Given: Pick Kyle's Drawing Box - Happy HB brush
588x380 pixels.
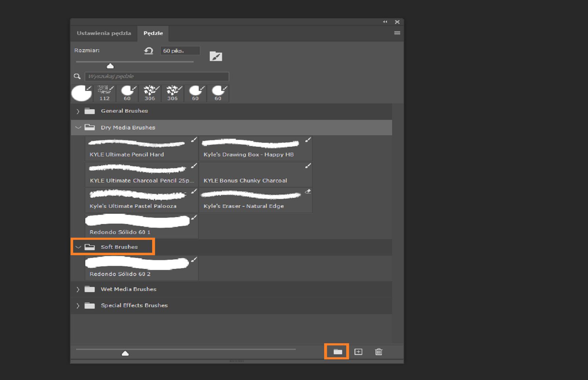Looking at the screenshot, I should tap(256, 149).
